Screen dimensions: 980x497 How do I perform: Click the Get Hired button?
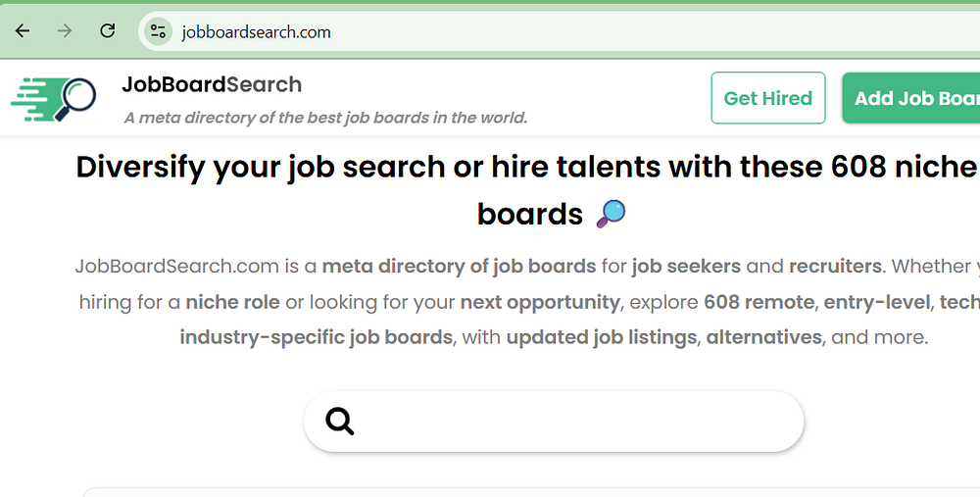point(767,98)
